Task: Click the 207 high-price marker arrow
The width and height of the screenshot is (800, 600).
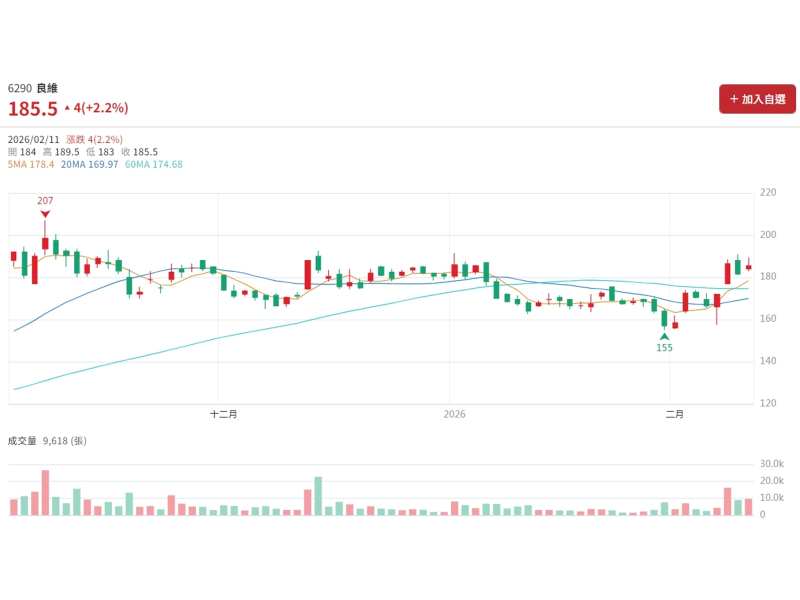Action: [x=45, y=214]
